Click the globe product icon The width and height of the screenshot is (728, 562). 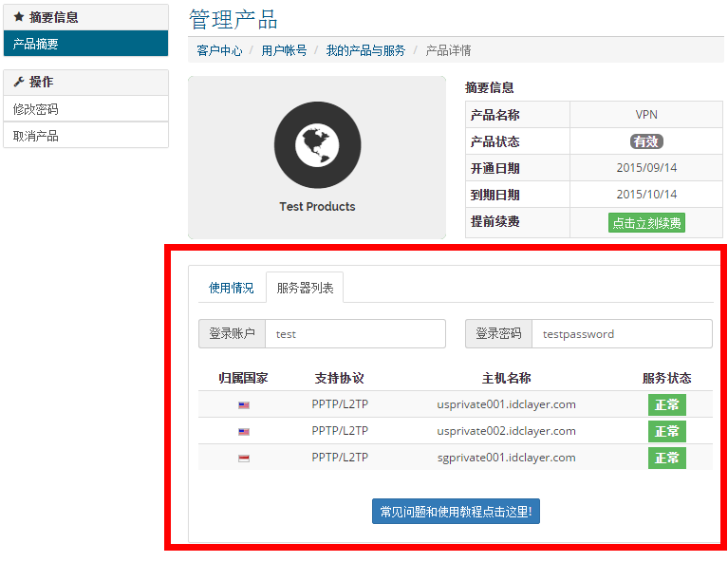click(317, 145)
